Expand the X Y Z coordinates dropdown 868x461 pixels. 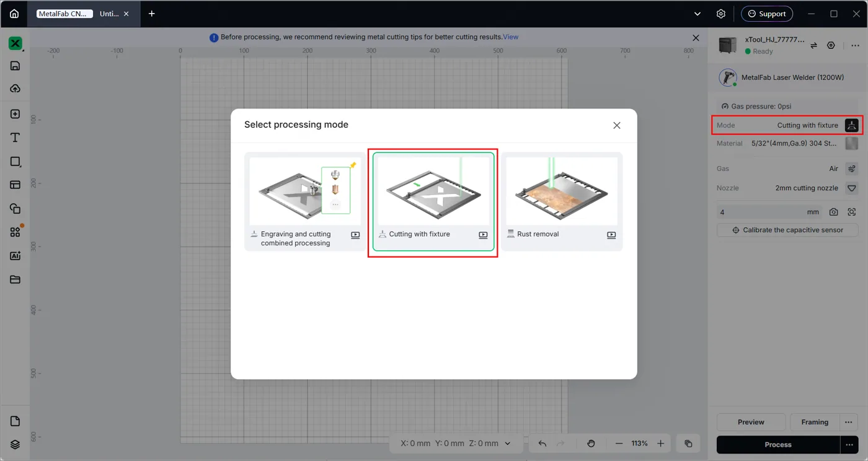coord(508,444)
